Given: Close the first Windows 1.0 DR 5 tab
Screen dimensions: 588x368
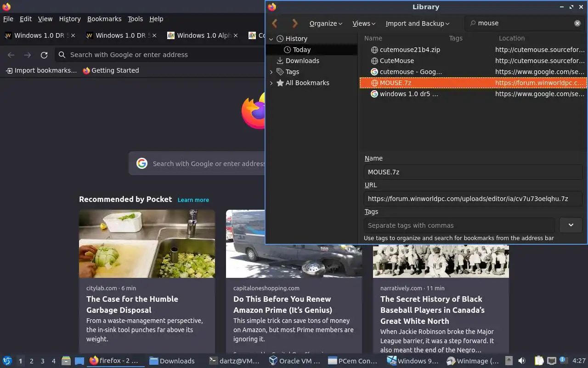Looking at the screenshot, I should click(73, 35).
